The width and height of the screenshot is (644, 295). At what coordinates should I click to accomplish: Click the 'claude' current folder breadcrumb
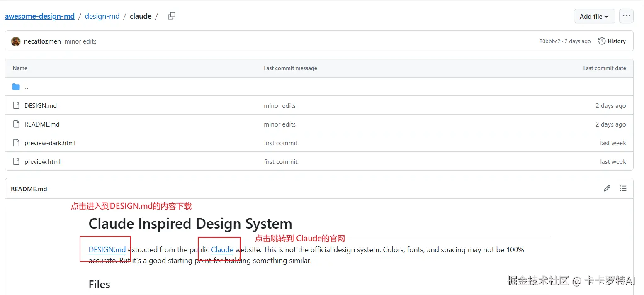coord(141,16)
